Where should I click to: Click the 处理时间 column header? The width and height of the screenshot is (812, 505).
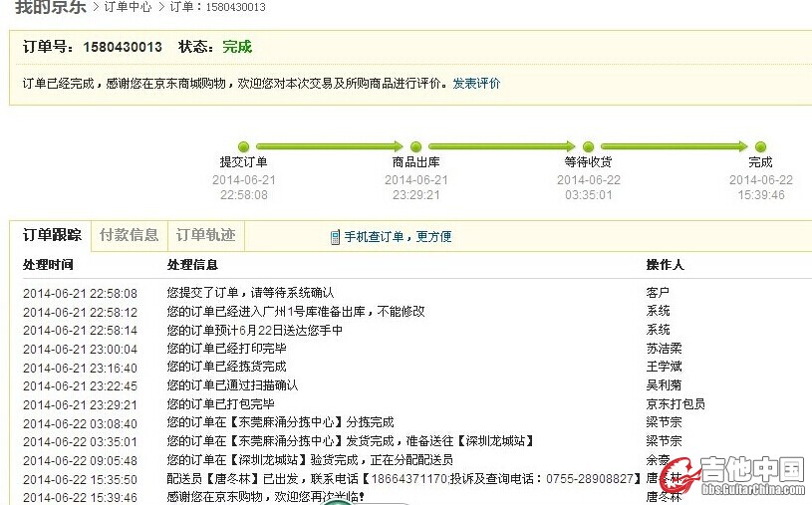click(x=48, y=265)
